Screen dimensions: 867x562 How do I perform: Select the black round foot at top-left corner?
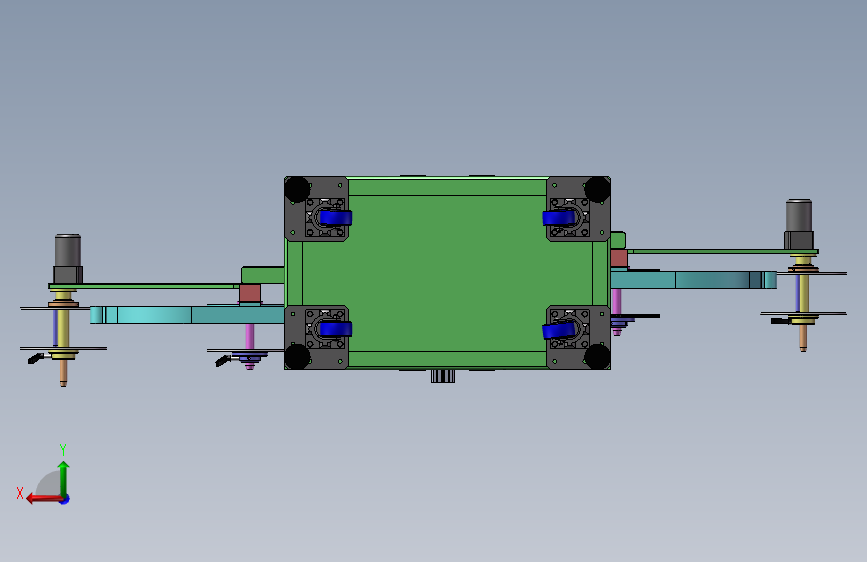pyautogui.click(x=297, y=189)
